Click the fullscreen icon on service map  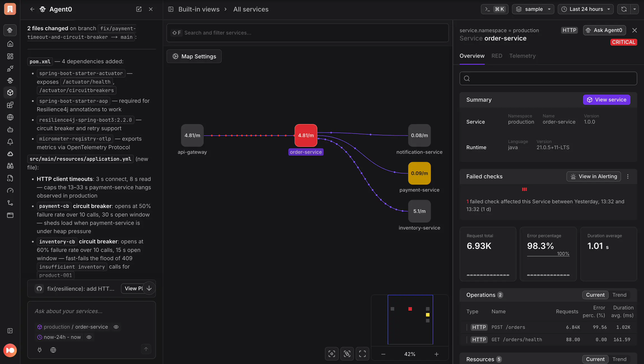point(362,354)
